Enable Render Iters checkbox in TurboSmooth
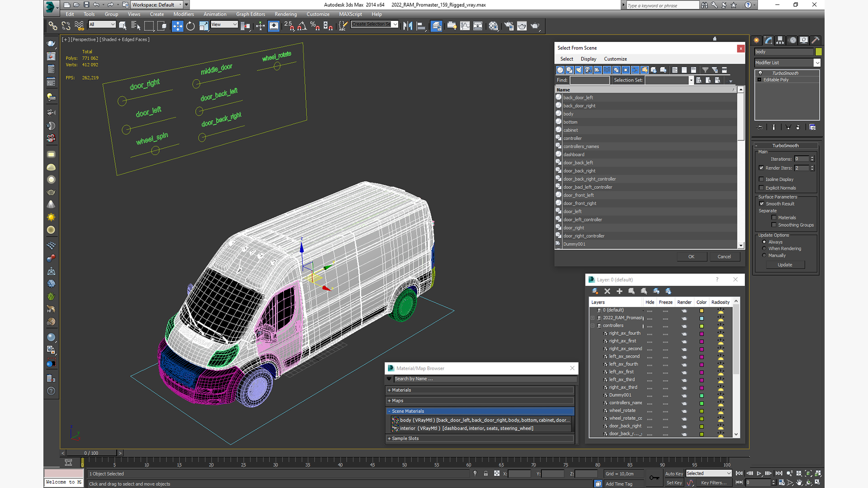Image resolution: width=868 pixels, height=488 pixels. click(762, 168)
